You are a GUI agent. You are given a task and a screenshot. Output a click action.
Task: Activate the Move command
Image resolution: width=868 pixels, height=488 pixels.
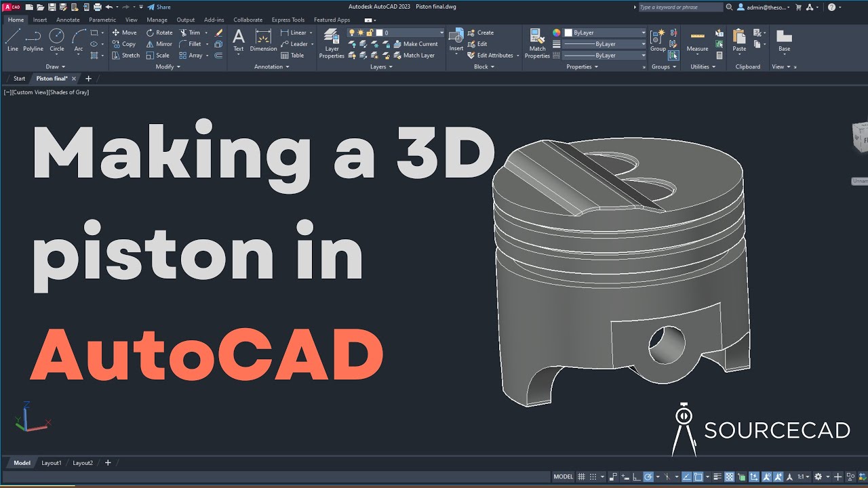pos(124,33)
